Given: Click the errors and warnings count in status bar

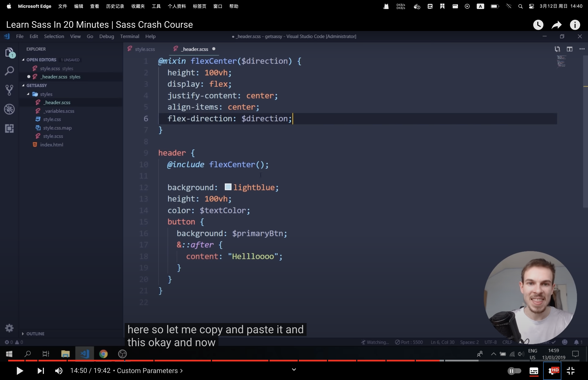Looking at the screenshot, I should point(14,342).
